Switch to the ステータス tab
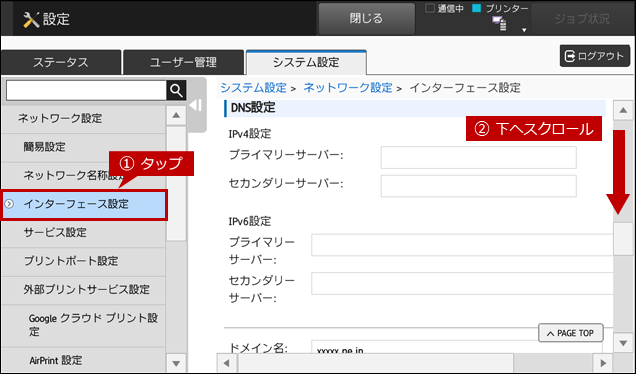This screenshot has height=374, width=636. tap(61, 62)
